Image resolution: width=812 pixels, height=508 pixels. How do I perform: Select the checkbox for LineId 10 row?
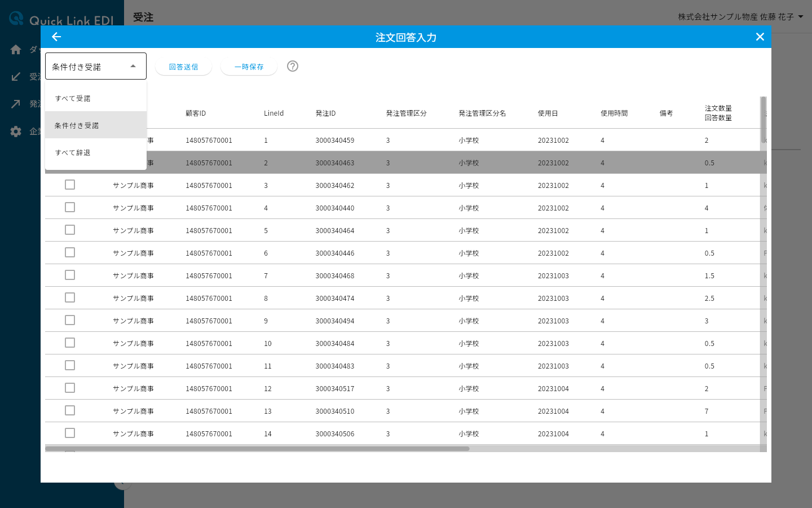(70, 343)
